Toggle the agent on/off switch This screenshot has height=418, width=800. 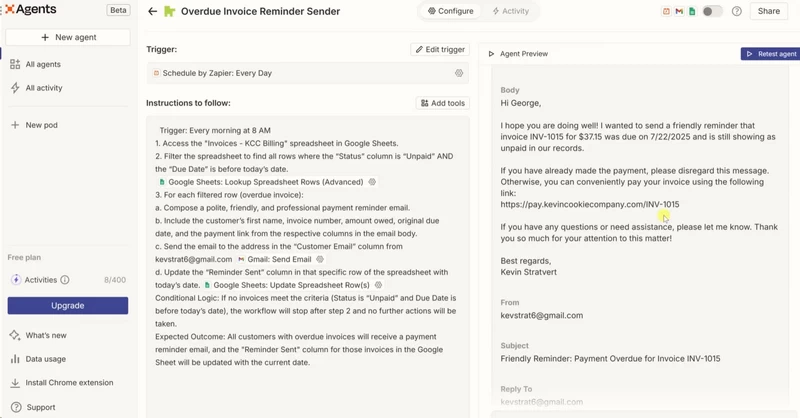click(x=712, y=11)
